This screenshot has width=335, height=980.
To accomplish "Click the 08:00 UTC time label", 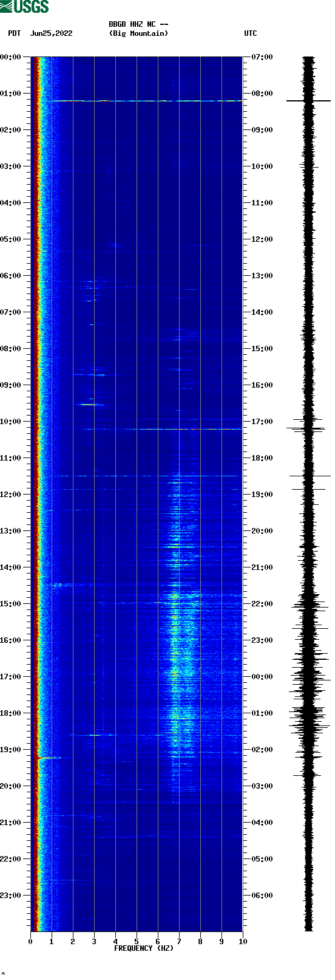I will coord(262,94).
